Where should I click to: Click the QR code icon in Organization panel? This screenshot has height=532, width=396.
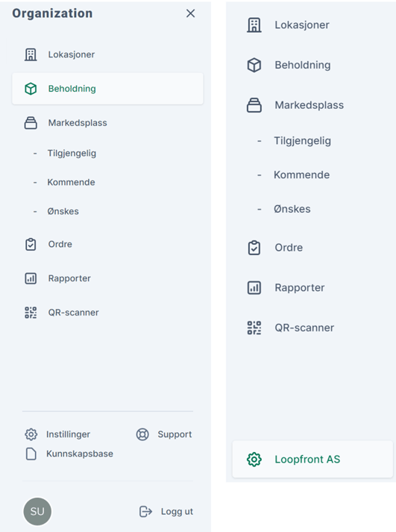[31, 313]
